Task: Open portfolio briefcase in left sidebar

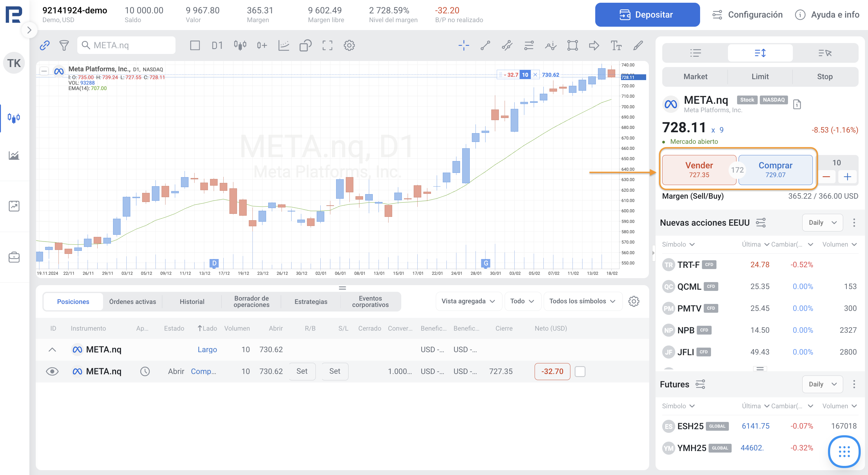Action: pyautogui.click(x=14, y=257)
